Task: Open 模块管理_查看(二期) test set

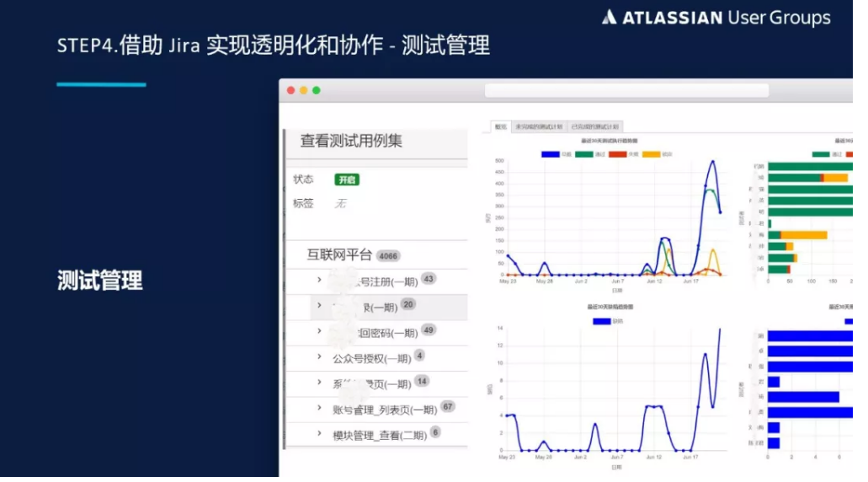Action: pos(380,436)
